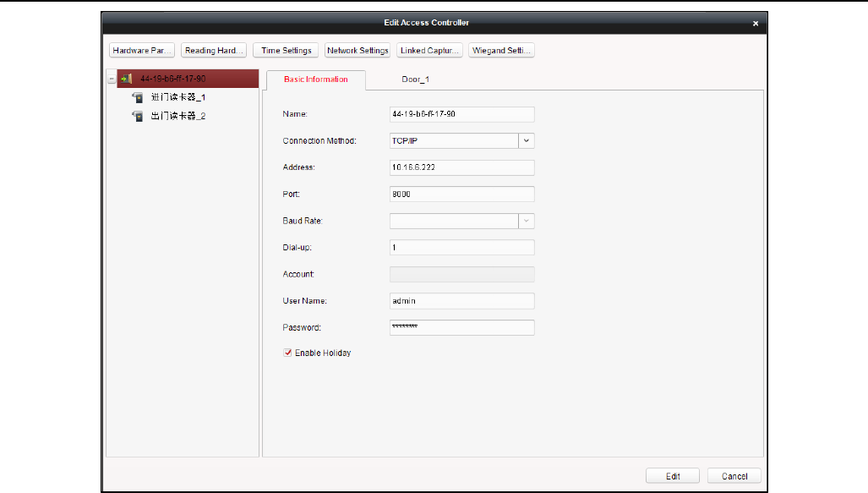Viewport: 868px width, 493px height.
Task: Switch to the Basic Information tab
Action: coord(315,79)
